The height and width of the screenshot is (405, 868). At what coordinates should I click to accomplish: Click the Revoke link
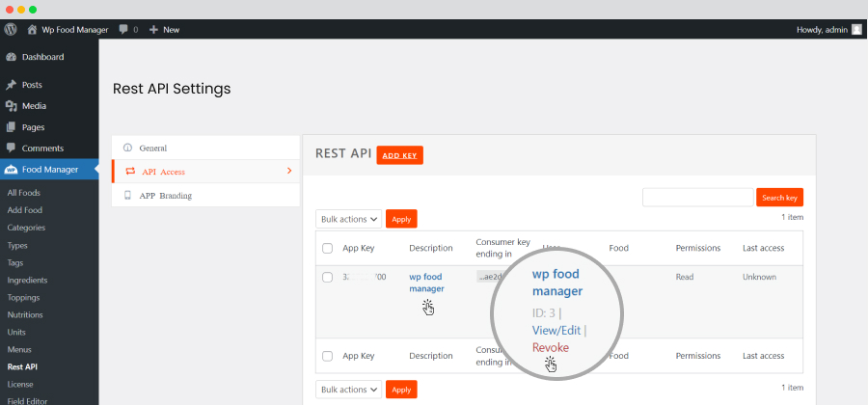pyautogui.click(x=551, y=347)
